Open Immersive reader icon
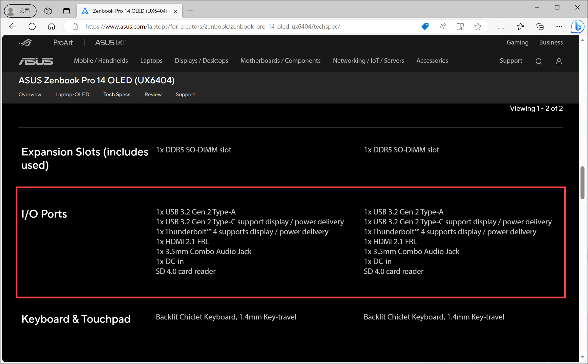 (460, 26)
